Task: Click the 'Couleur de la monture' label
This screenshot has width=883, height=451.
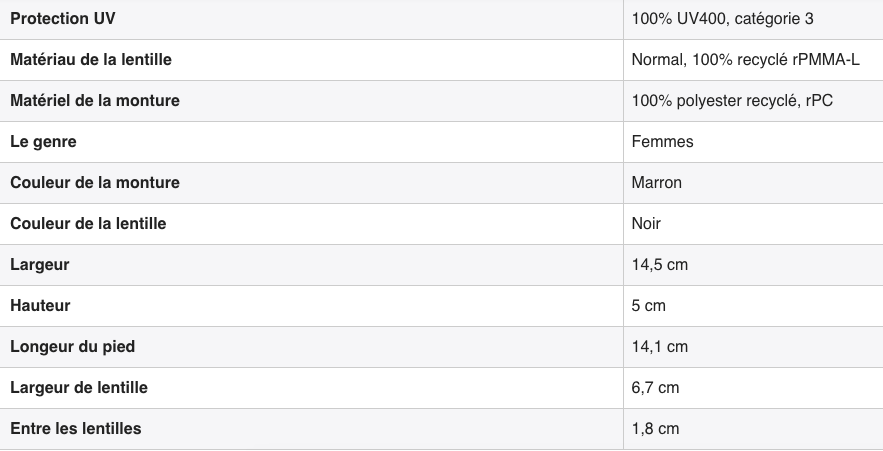Action: (x=95, y=183)
